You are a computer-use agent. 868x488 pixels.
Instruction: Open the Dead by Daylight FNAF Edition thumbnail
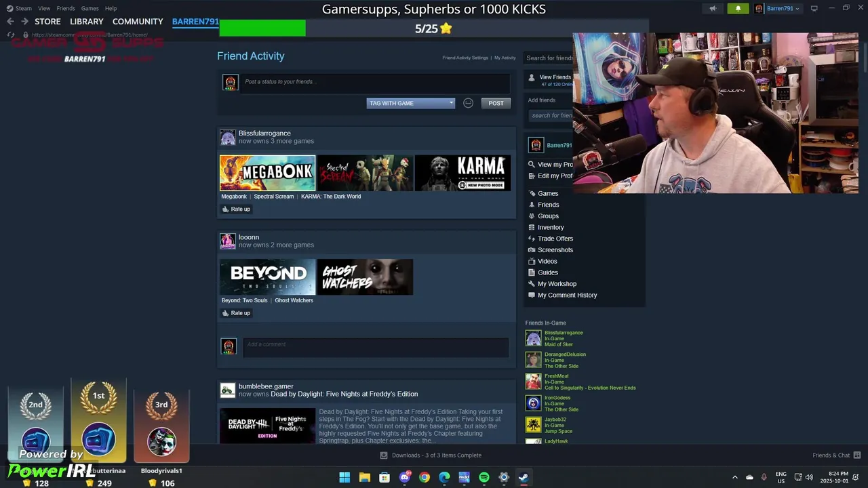(x=267, y=426)
